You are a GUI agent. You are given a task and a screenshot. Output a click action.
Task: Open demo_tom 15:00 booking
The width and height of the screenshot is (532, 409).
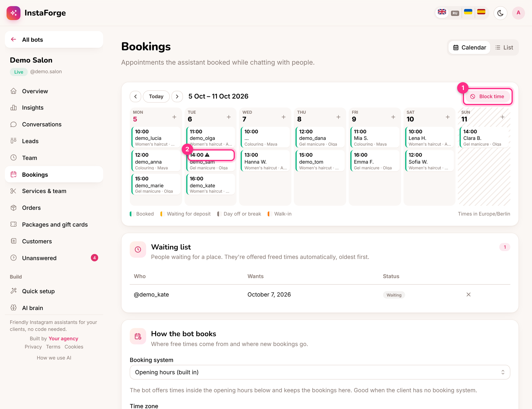coord(320,161)
